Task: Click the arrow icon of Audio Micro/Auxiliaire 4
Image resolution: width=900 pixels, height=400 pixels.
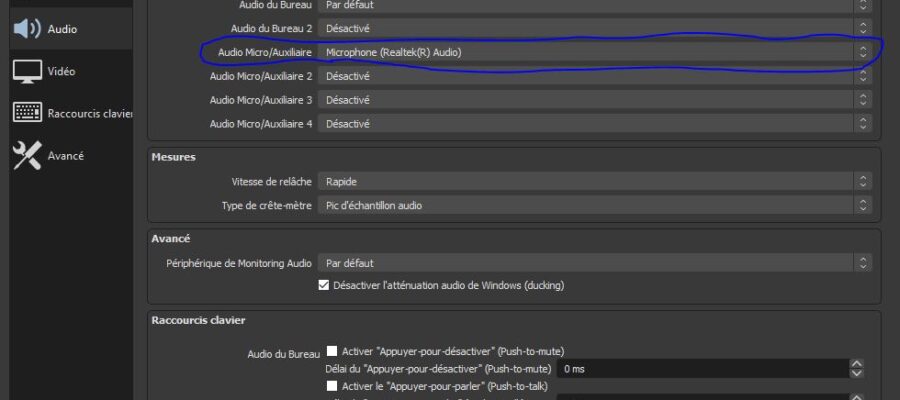Action: point(862,124)
